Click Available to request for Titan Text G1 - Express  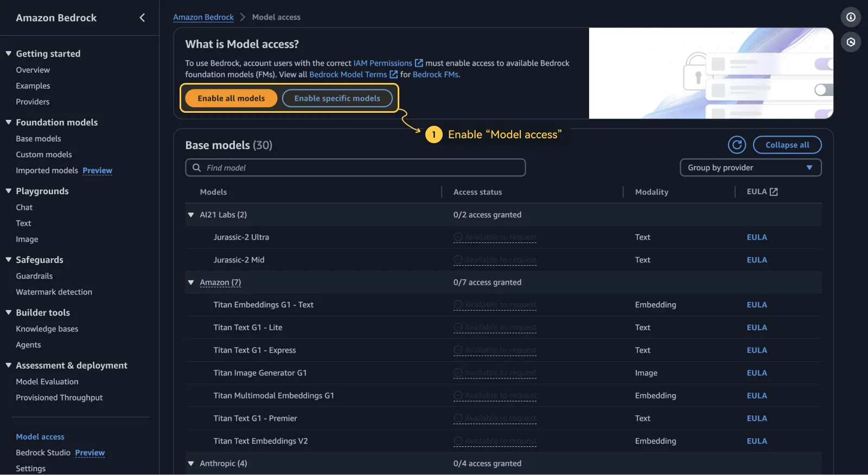(495, 351)
